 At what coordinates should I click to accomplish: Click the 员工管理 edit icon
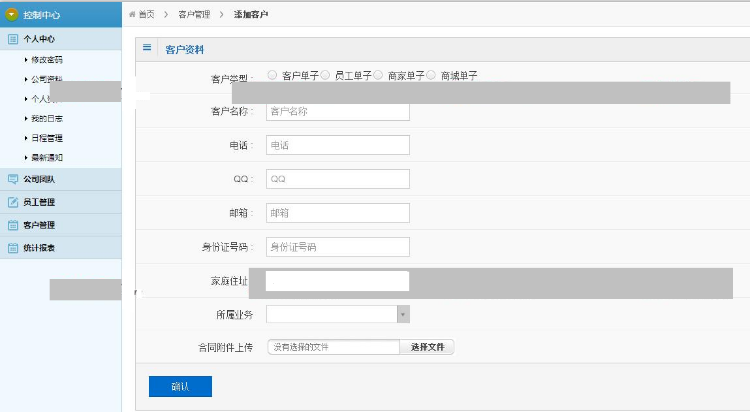pos(13,202)
